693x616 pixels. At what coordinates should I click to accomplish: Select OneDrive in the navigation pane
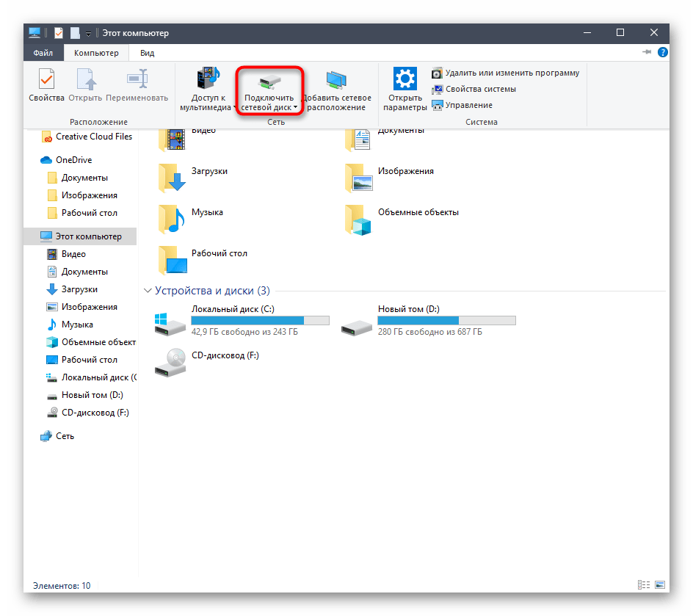(73, 159)
